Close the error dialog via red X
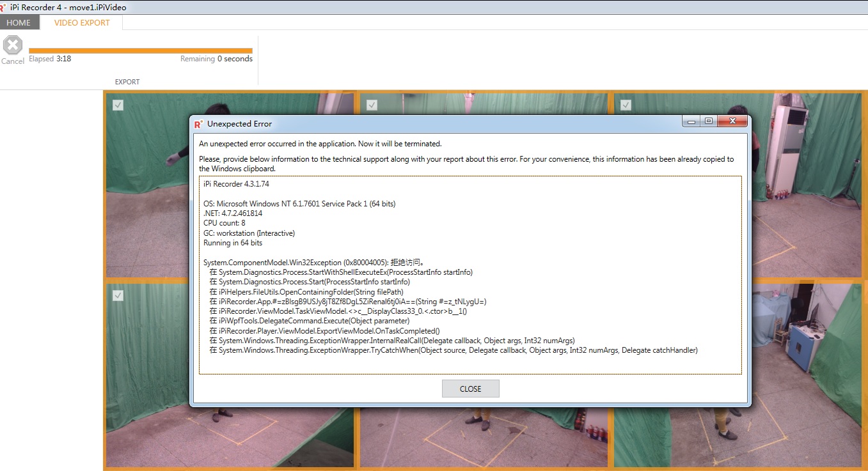Viewport: 868px width, 471px height. point(732,121)
